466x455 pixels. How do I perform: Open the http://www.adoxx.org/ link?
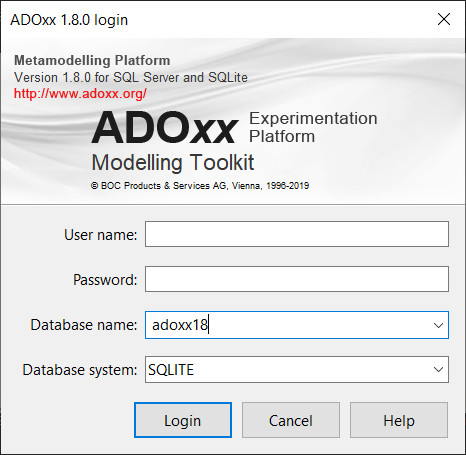[80, 94]
